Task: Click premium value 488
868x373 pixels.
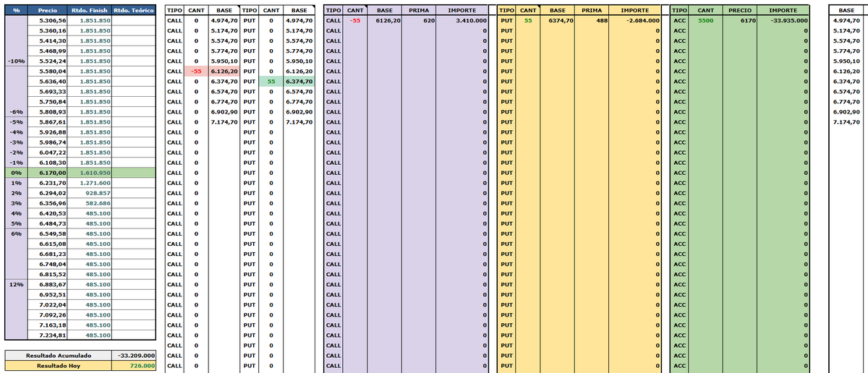Action: (x=592, y=21)
